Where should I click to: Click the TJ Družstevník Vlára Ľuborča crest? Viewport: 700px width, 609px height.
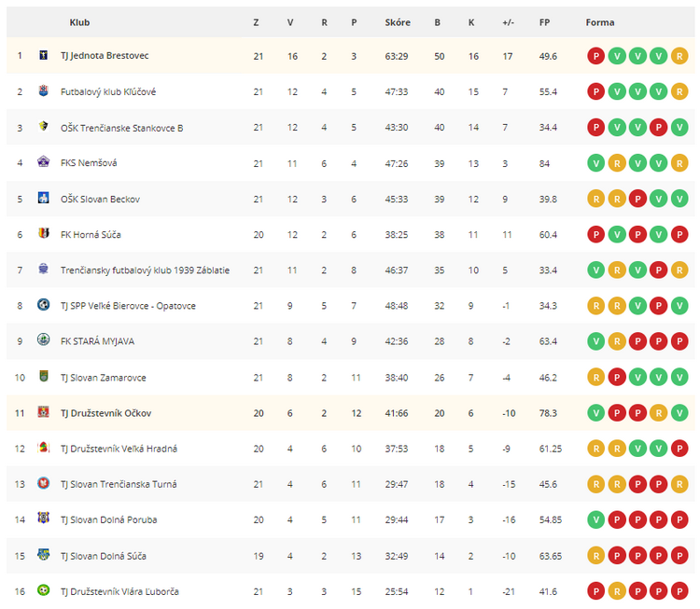pyautogui.click(x=43, y=590)
